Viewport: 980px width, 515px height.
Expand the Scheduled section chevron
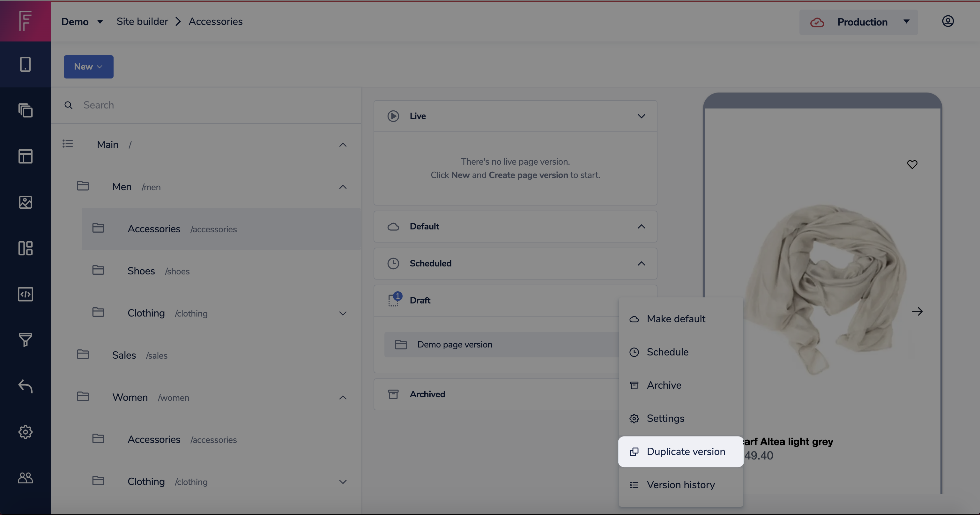[x=642, y=263]
